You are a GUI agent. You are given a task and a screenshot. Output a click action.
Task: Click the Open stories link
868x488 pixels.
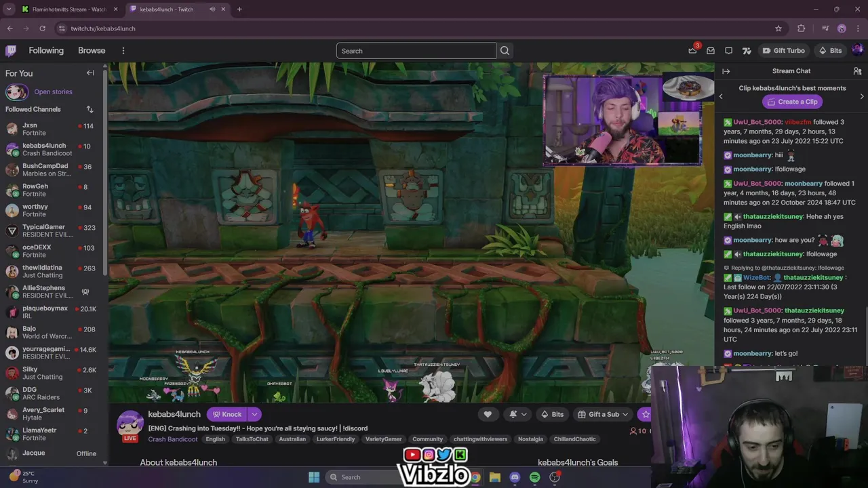[x=53, y=91]
